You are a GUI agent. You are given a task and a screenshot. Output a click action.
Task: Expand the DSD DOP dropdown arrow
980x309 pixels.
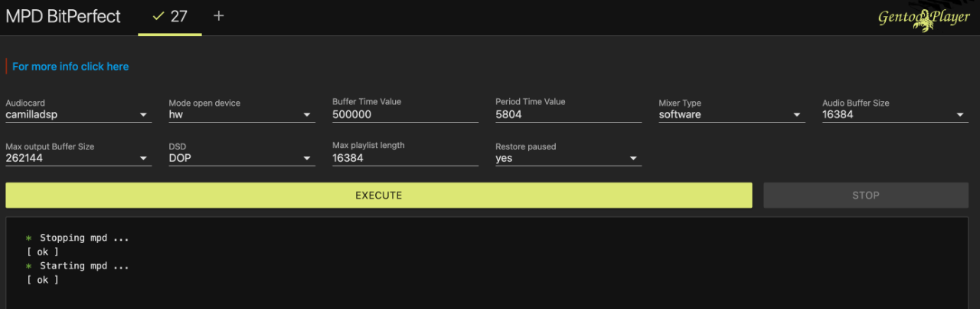[308, 159]
